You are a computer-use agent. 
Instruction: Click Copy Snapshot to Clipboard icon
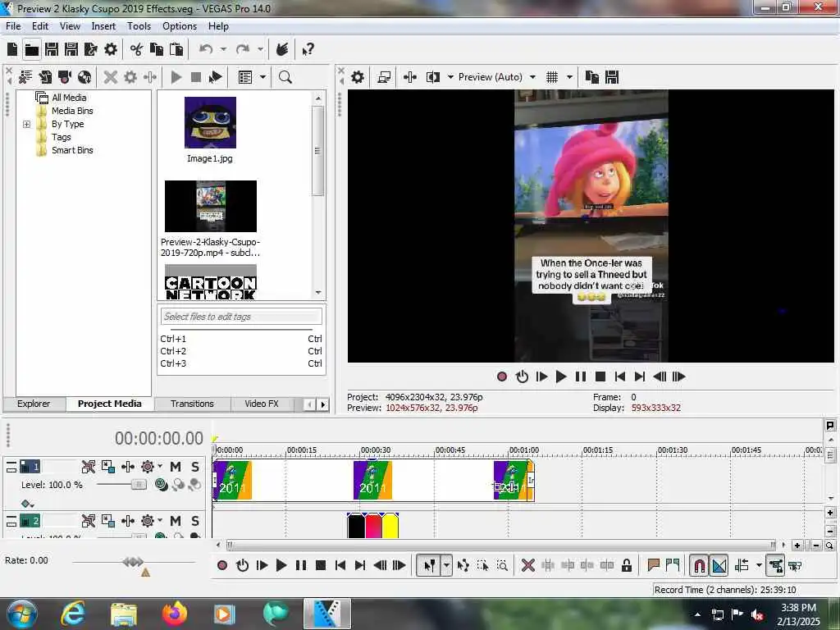(592, 77)
